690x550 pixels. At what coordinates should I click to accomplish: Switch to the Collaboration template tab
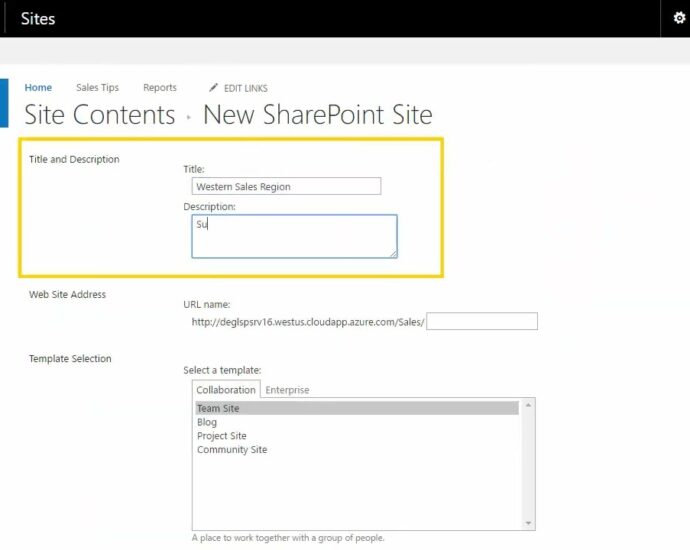click(x=225, y=390)
